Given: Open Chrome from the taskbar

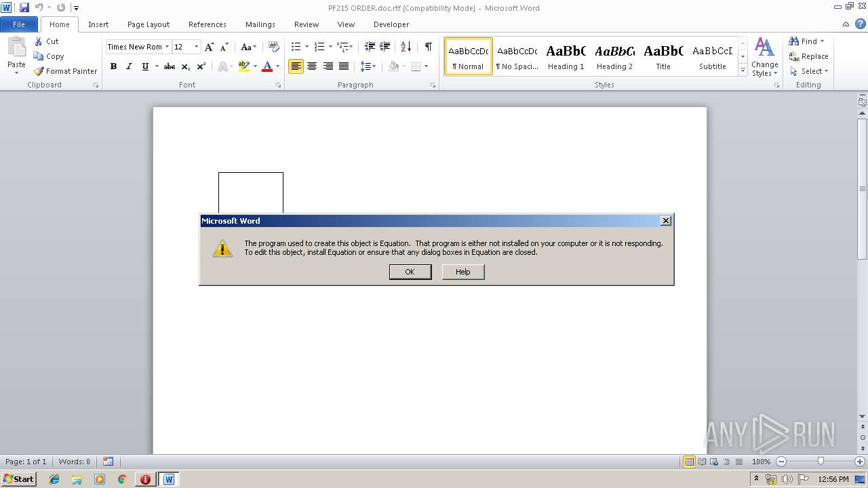Looking at the screenshot, I should [x=122, y=479].
